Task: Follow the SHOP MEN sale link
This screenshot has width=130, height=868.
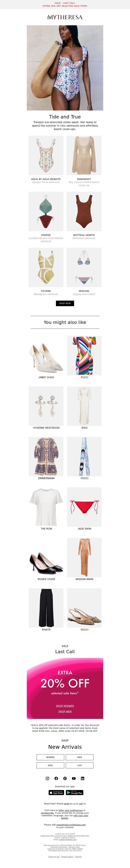Action: pyautogui.click(x=65, y=711)
